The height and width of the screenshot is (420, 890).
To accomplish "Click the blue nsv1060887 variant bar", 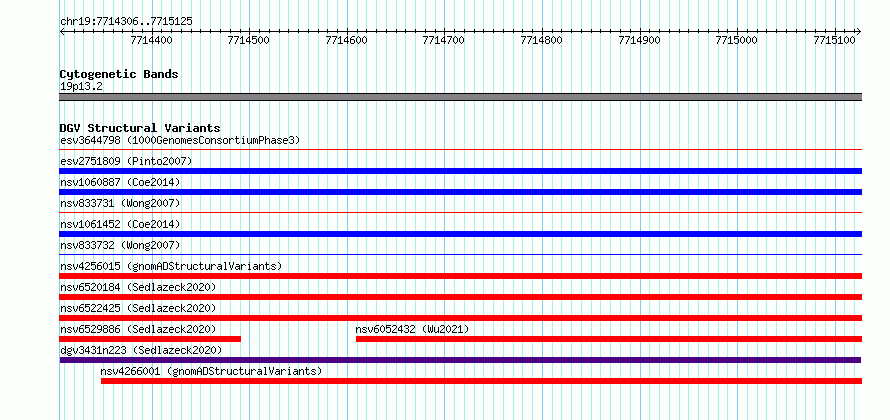I will click(x=460, y=192).
